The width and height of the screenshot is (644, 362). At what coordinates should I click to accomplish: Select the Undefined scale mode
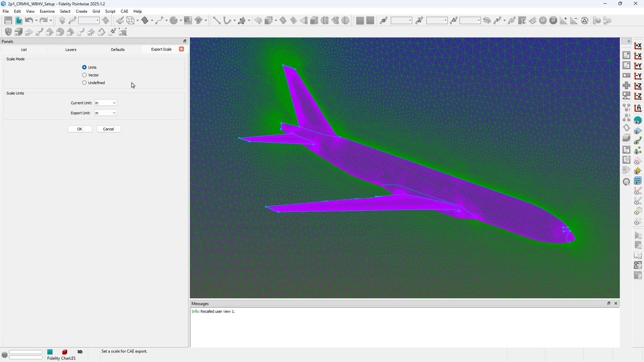tap(84, 83)
